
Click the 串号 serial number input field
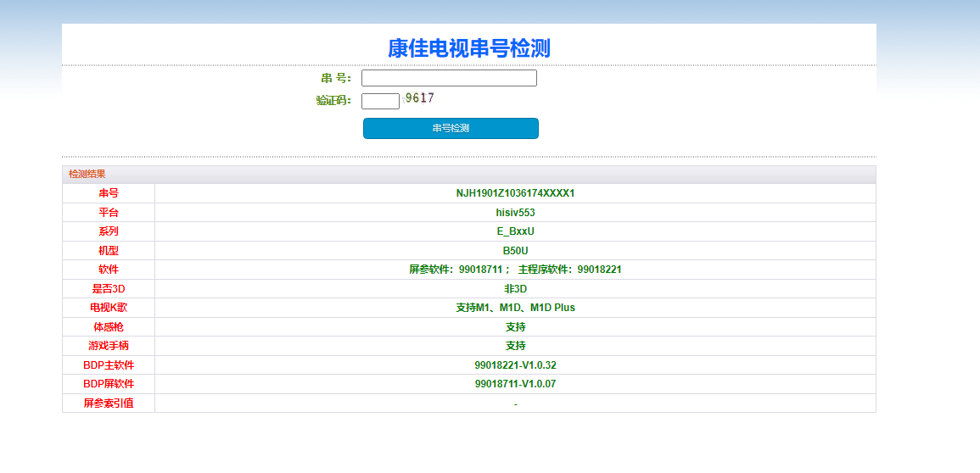[449, 78]
